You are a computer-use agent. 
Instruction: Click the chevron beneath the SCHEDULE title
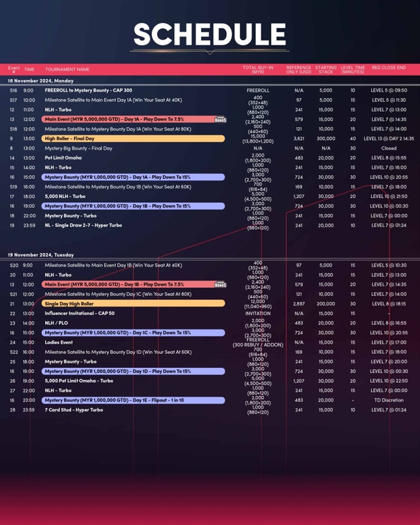[x=209, y=52]
